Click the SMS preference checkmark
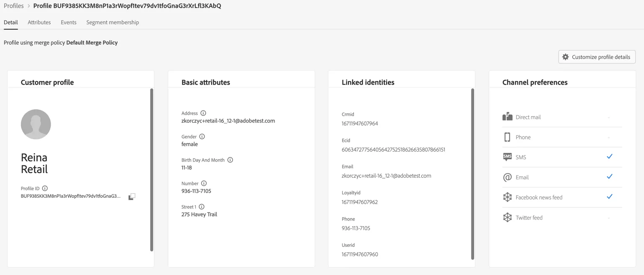 610,157
